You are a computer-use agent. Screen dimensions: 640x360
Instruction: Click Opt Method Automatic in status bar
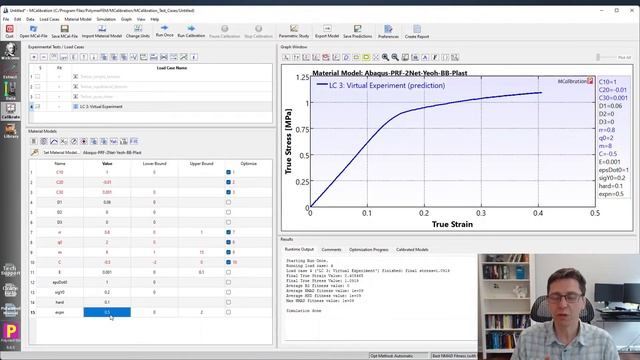(398, 356)
